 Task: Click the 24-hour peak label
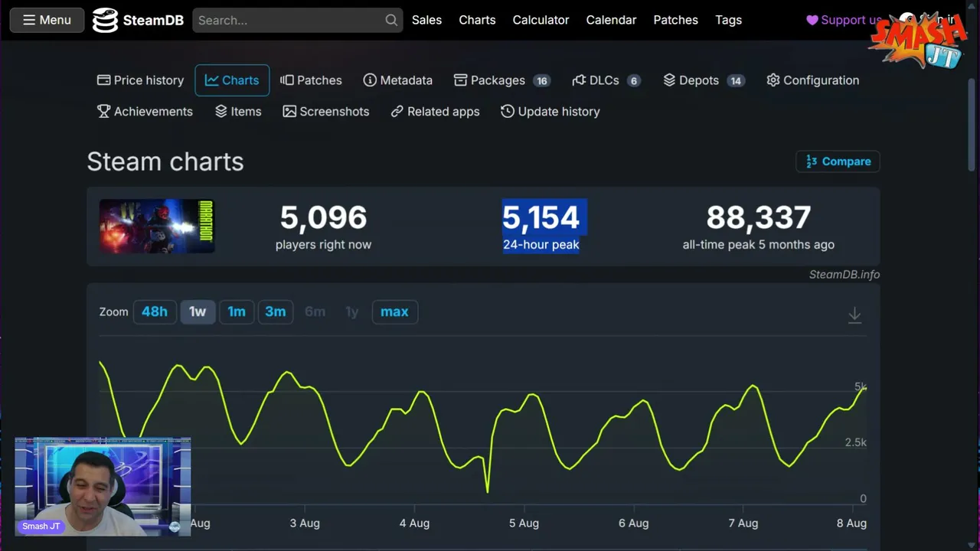tap(541, 245)
